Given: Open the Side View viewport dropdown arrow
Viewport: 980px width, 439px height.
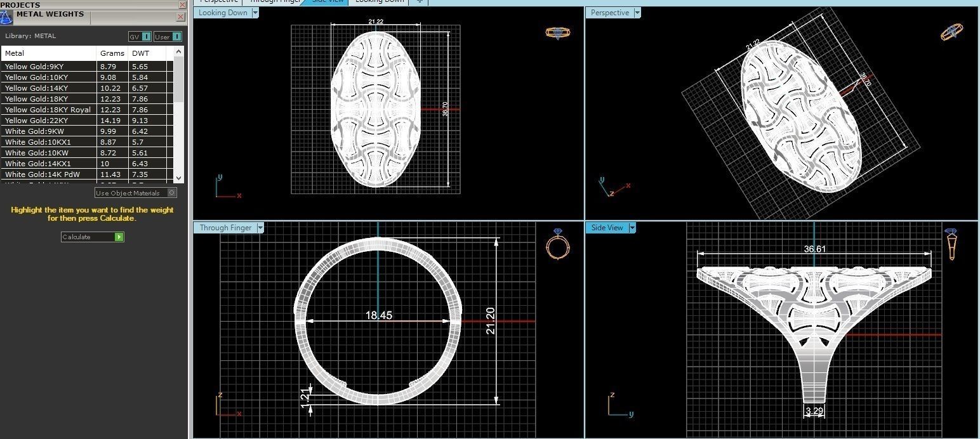Looking at the screenshot, I should (x=632, y=228).
